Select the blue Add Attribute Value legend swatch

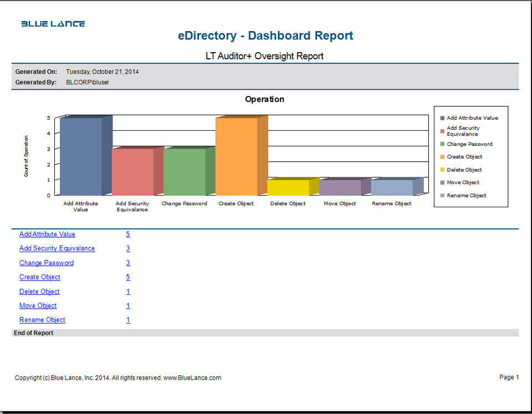click(x=442, y=118)
